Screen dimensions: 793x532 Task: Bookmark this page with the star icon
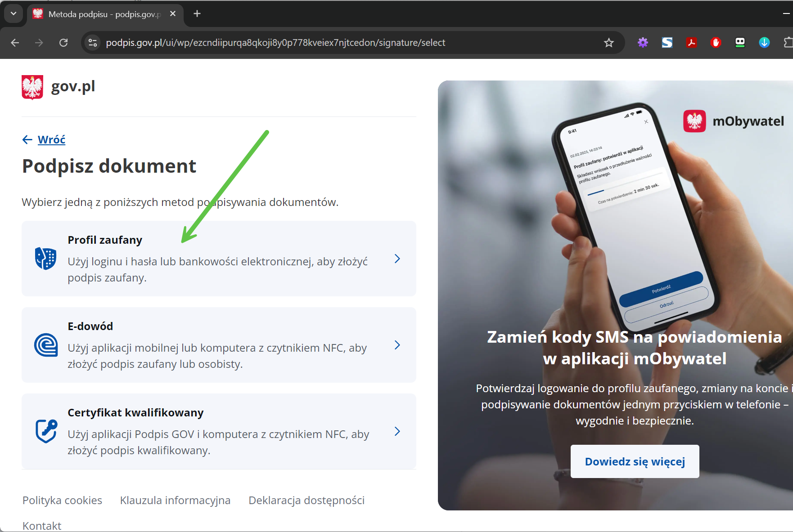(x=608, y=43)
